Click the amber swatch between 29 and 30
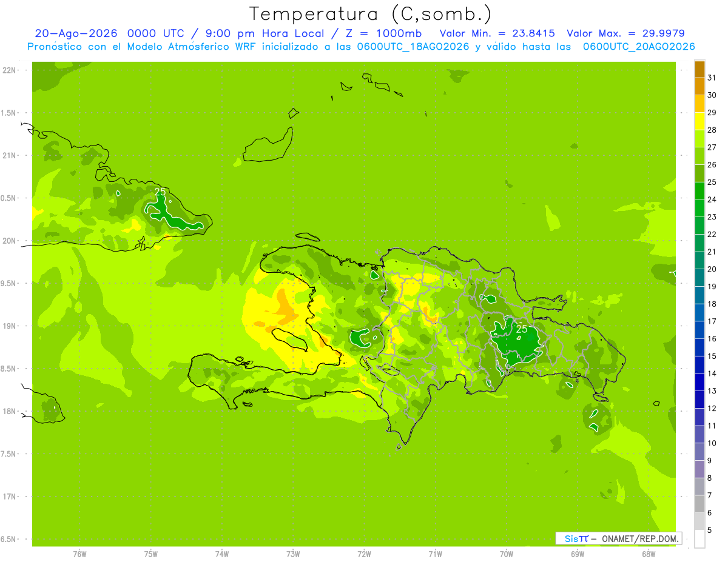This screenshot has width=728, height=562. (x=699, y=104)
